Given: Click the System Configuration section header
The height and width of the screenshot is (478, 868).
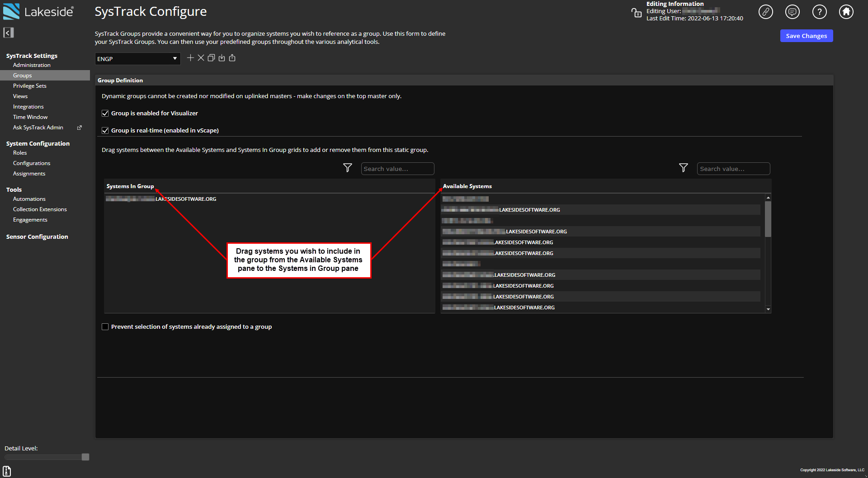Looking at the screenshot, I should click(x=38, y=144).
